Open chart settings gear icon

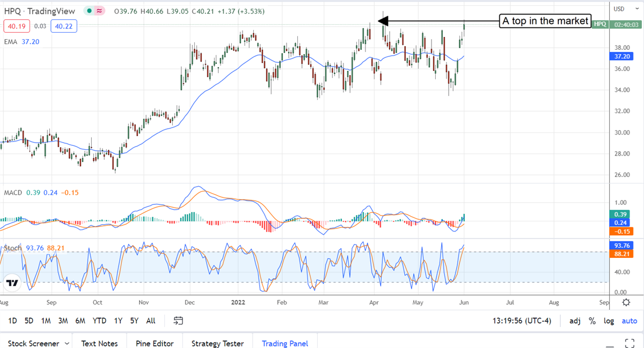point(626,302)
